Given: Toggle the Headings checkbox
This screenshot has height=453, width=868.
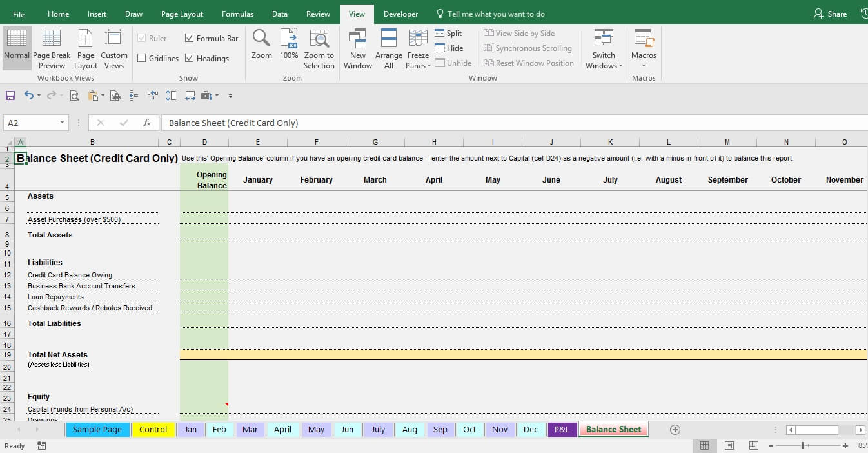Looking at the screenshot, I should (x=189, y=58).
